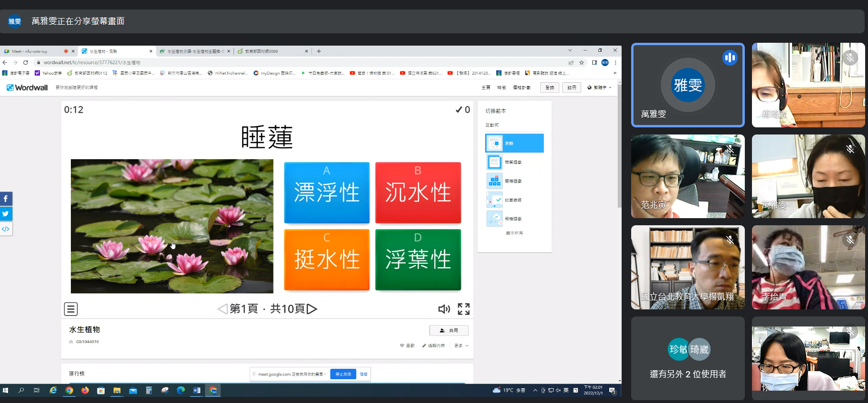
Task: Go to next quiz page arrow
Action: coord(312,309)
